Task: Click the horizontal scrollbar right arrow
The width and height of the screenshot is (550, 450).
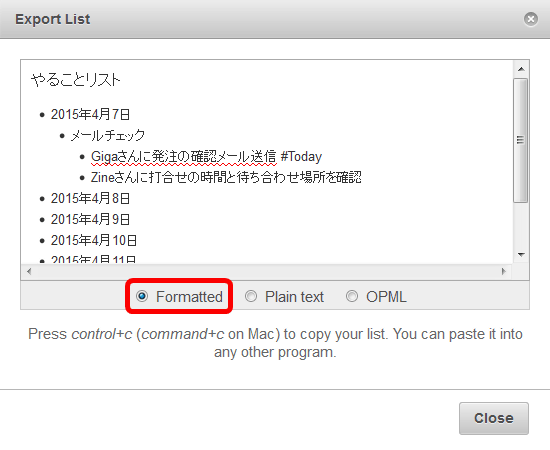Action: point(504,271)
